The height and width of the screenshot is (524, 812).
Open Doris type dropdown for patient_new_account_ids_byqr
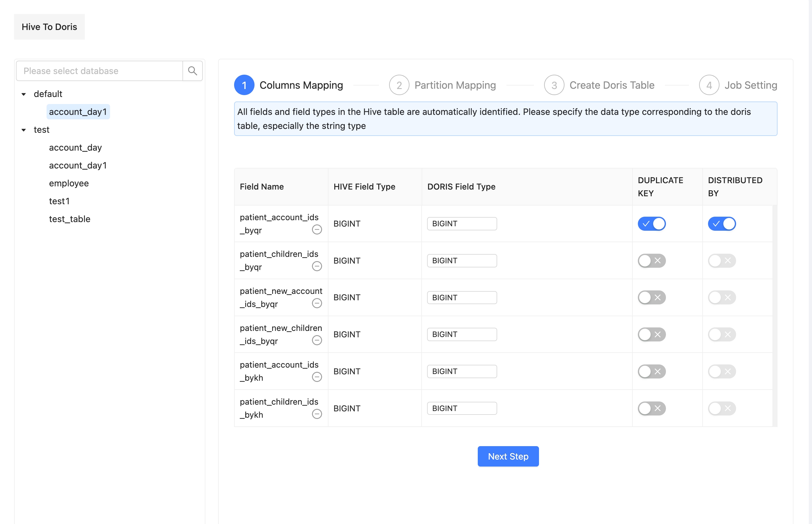[x=461, y=298]
